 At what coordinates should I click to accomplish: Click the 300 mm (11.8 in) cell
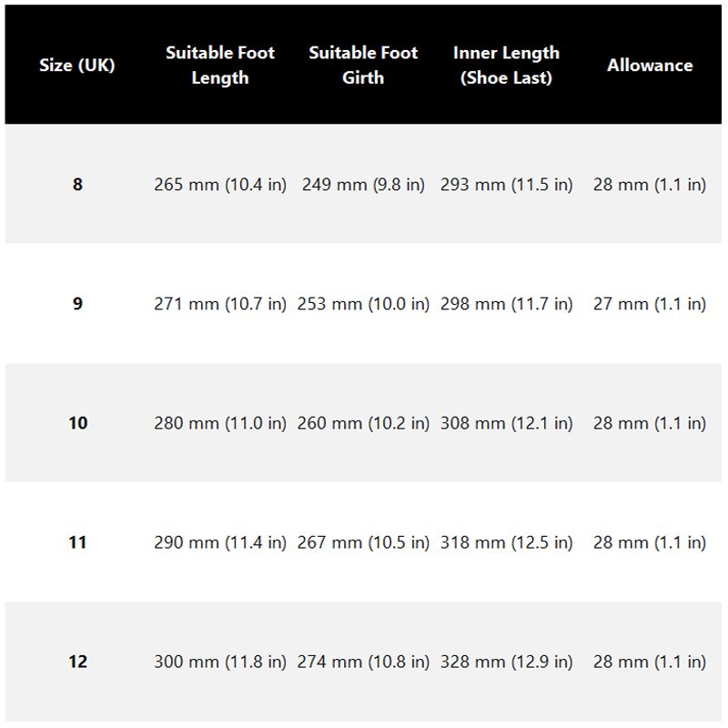click(x=220, y=662)
